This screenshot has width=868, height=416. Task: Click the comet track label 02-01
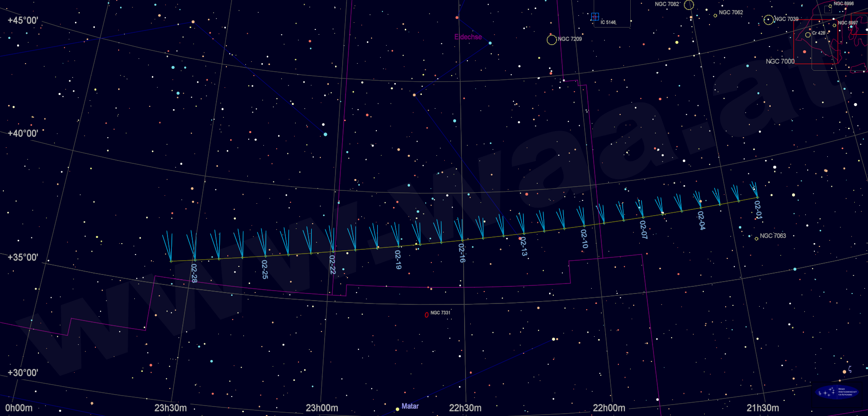click(758, 210)
